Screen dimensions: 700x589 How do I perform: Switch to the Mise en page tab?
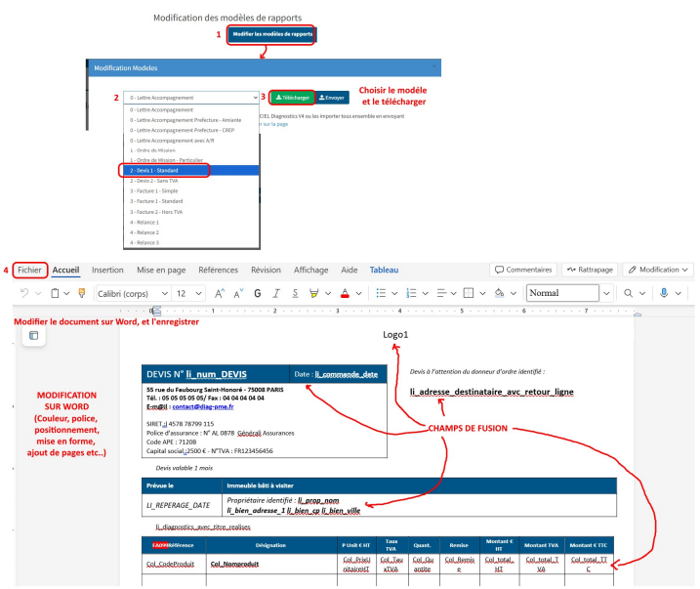point(161,270)
